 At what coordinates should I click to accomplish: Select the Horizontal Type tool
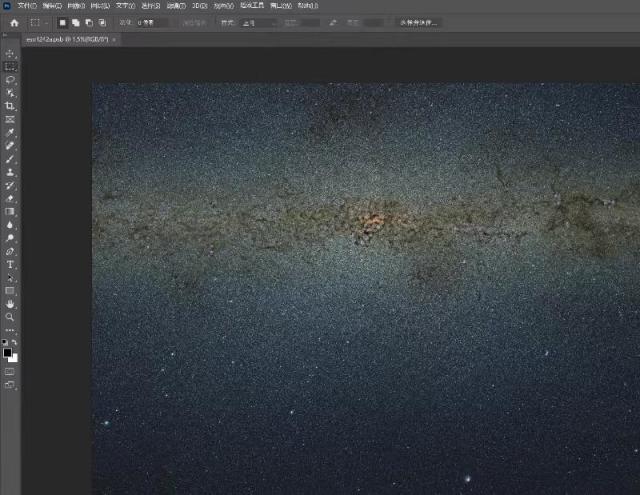[10, 264]
